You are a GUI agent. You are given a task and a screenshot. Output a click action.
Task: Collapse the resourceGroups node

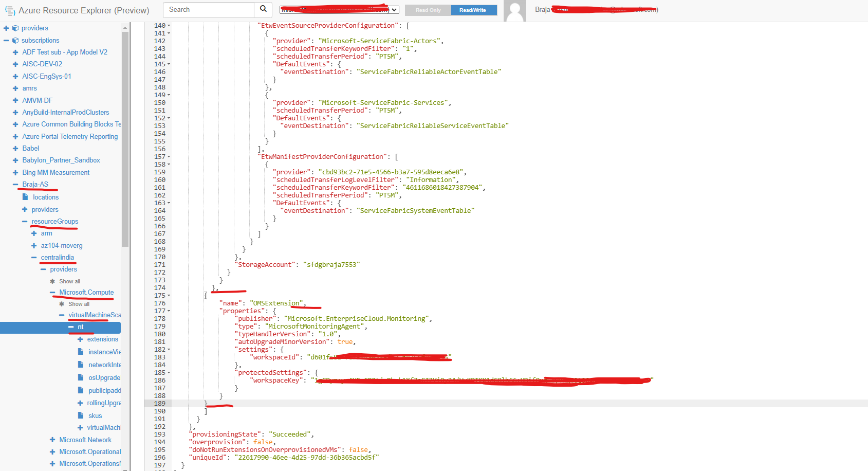(x=25, y=222)
